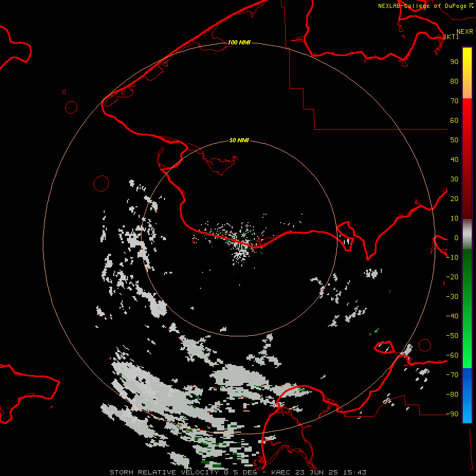Click the positive 20 value on the velocity scale

[454, 199]
